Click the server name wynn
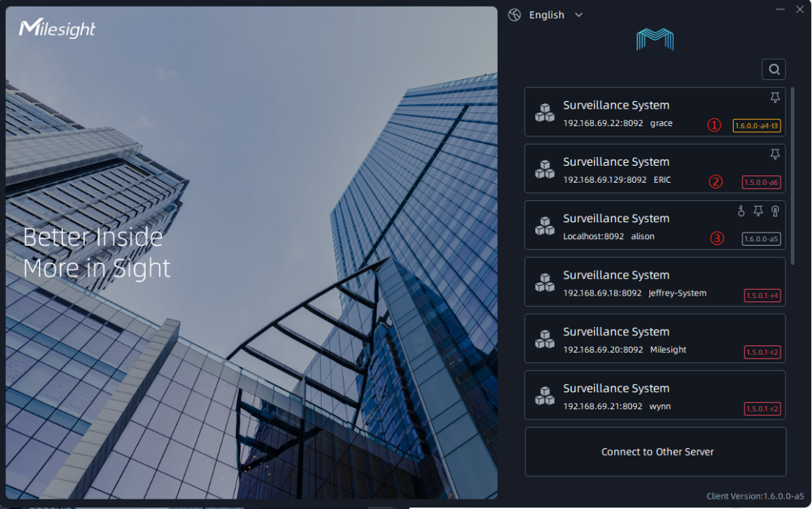812x509 pixels. coord(660,406)
